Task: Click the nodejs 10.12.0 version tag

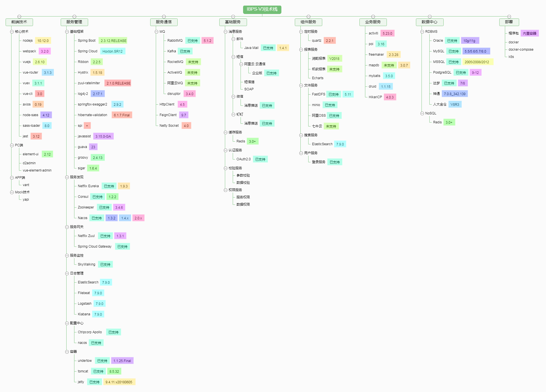Action: click(43, 41)
